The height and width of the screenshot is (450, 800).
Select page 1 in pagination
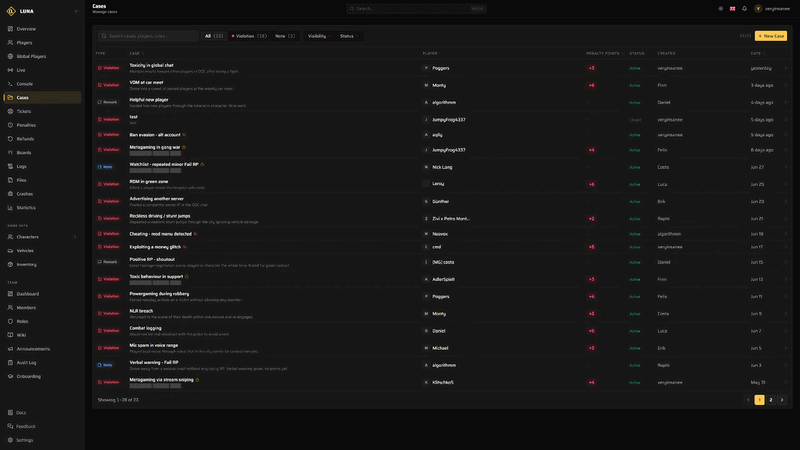click(x=760, y=400)
